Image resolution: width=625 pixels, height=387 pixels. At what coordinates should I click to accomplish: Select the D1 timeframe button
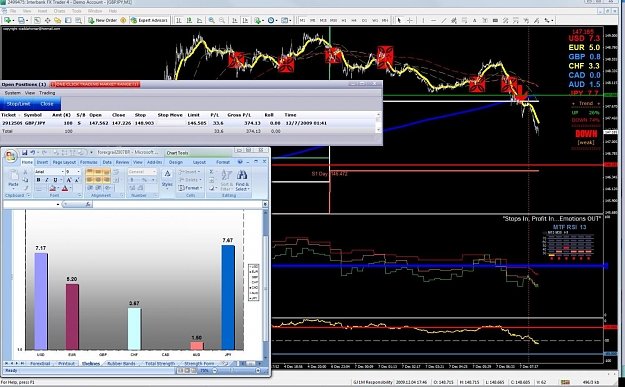[x=364, y=20]
